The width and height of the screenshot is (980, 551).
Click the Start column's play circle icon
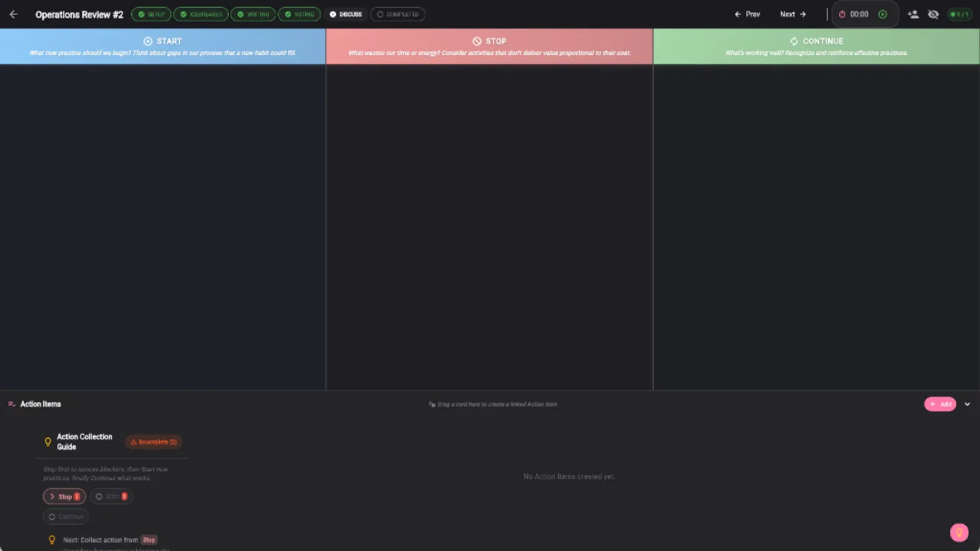click(147, 41)
